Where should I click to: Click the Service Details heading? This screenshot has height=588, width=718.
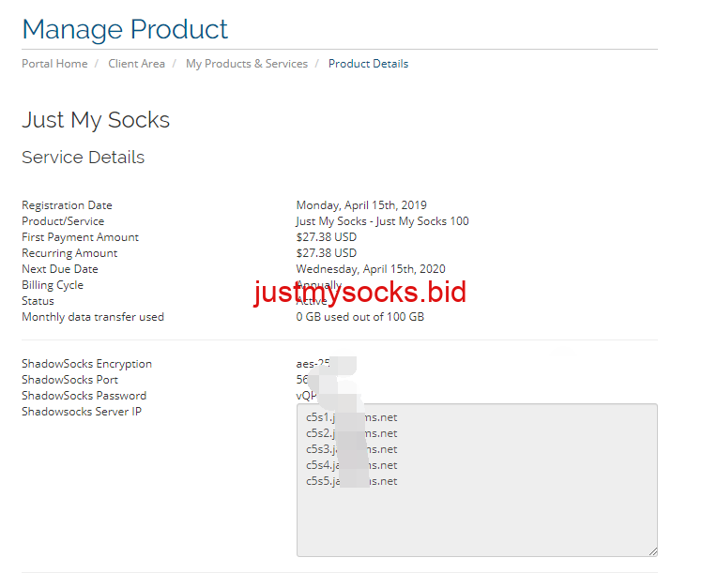(83, 158)
